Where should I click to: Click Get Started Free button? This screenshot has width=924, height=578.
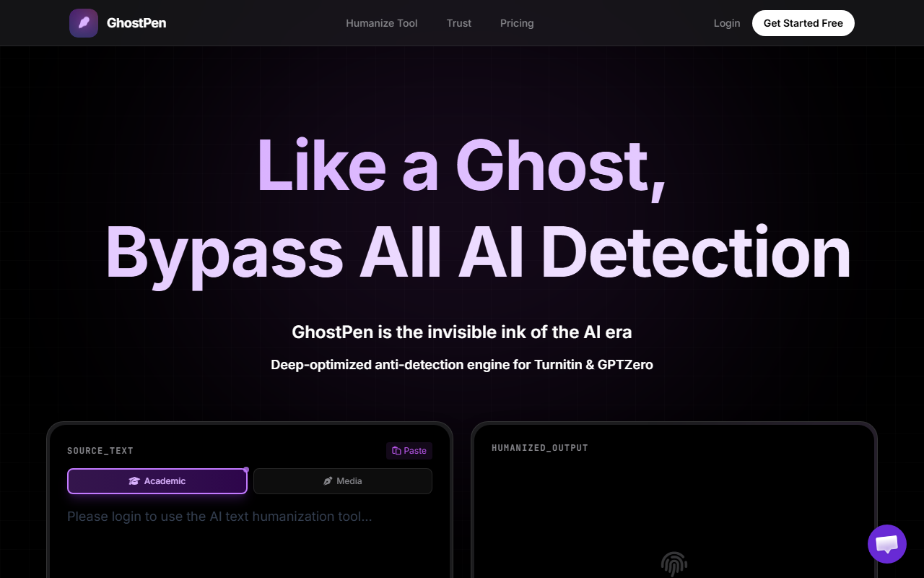click(x=803, y=23)
